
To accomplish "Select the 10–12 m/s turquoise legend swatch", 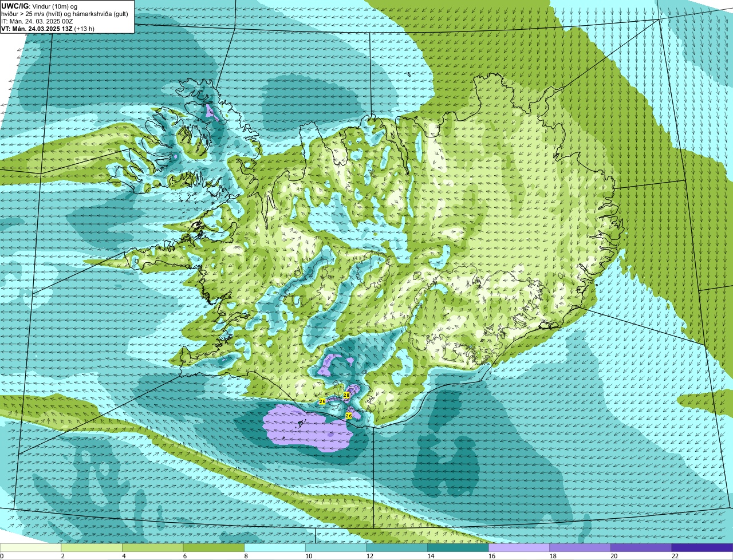I will coord(336,548).
